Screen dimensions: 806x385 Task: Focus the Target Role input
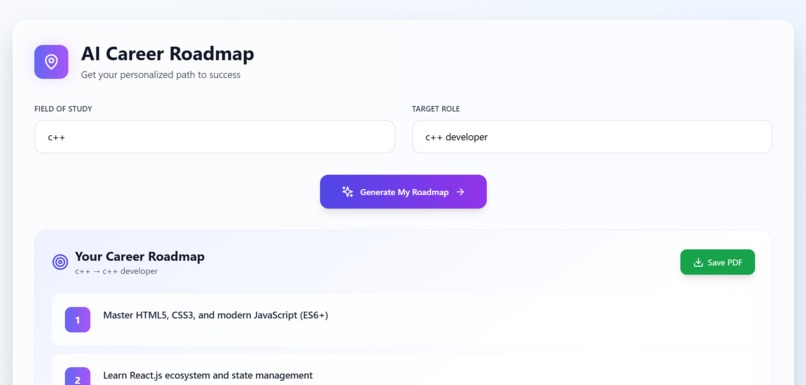coord(592,137)
